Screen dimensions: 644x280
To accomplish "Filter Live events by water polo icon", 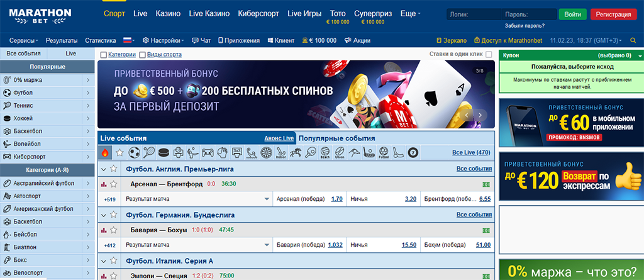I will point(251,152).
